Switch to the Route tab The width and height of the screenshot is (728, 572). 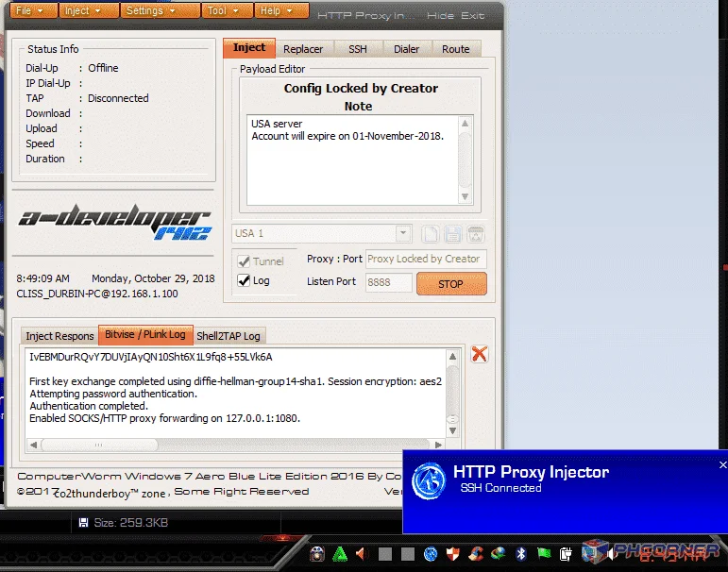click(455, 49)
